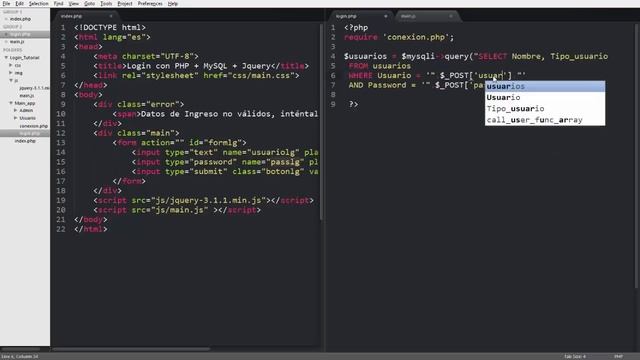Select 'Tipo_usuario' autocomplete suggestion
The height and width of the screenshot is (360, 640).
click(x=545, y=109)
